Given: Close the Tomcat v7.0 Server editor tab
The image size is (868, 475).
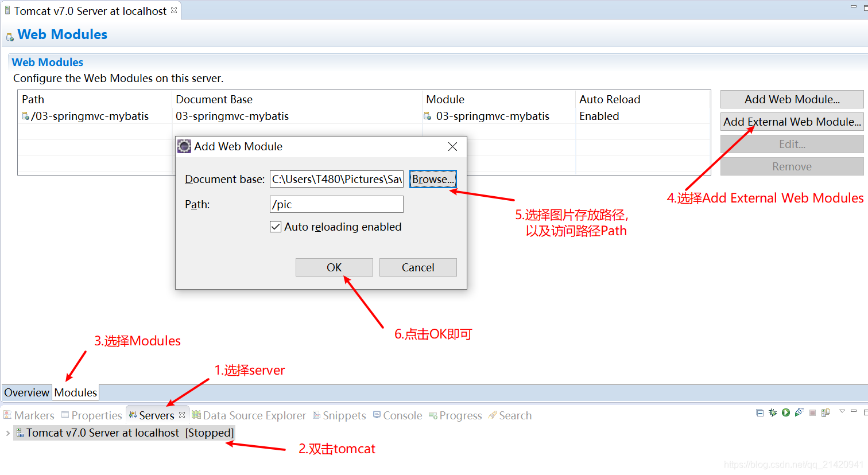Looking at the screenshot, I should [174, 10].
